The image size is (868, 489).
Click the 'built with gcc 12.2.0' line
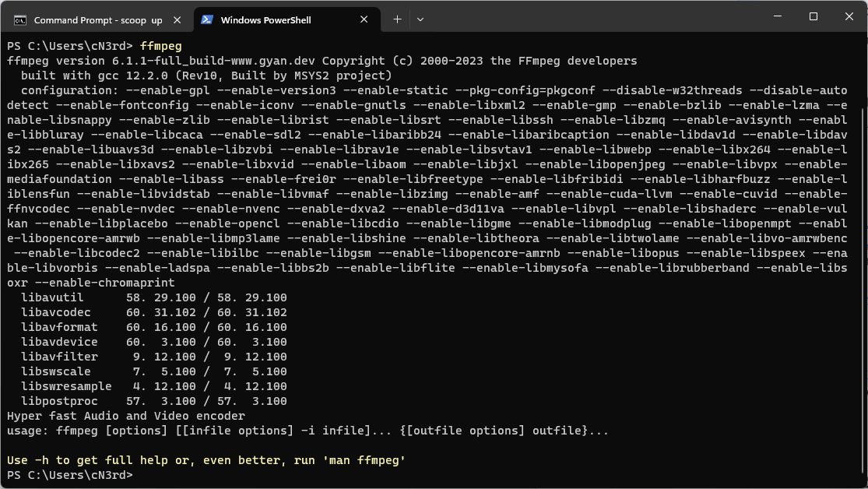tap(206, 76)
